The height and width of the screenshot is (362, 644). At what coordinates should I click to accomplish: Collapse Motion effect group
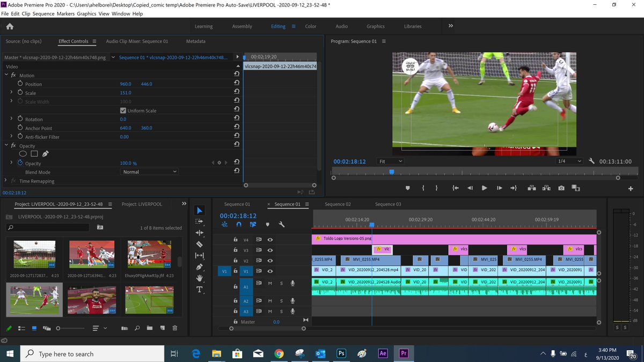point(6,75)
